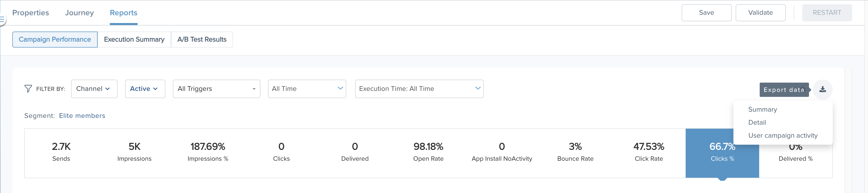The image size is (868, 193).
Task: Expand the Channel filter dropdown
Action: 94,89
